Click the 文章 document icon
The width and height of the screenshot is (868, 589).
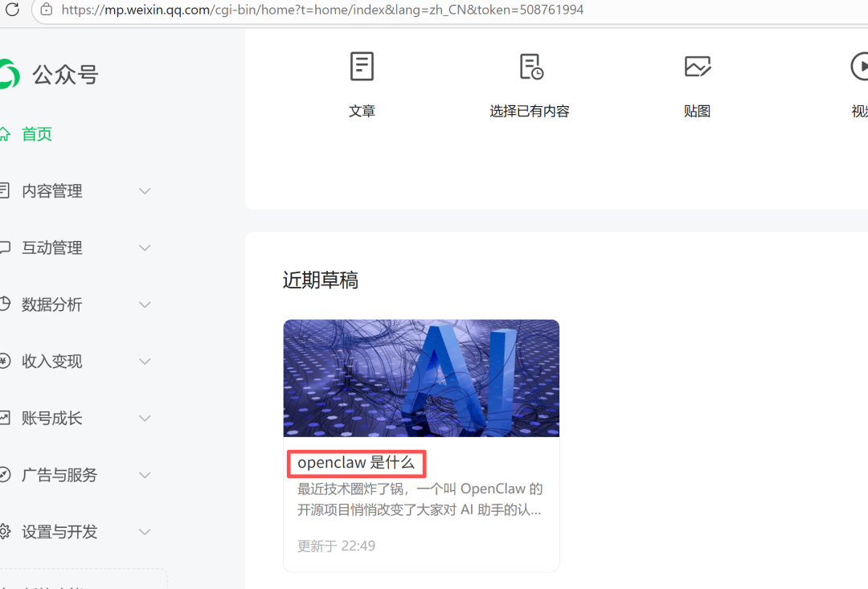pyautogui.click(x=362, y=67)
